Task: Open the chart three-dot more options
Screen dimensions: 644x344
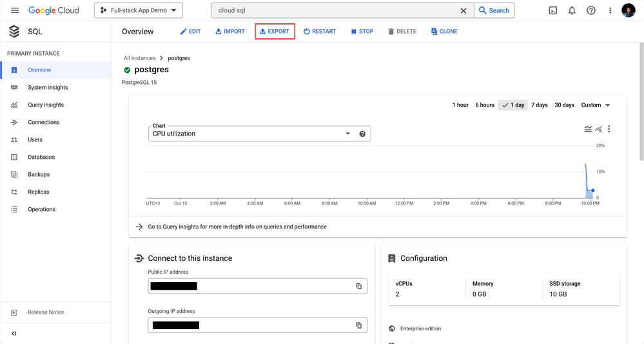Action: [x=609, y=129]
